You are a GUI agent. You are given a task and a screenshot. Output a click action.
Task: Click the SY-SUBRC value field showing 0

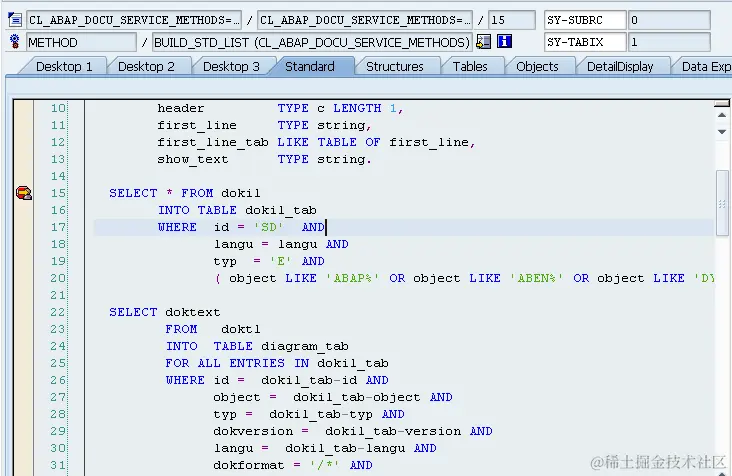(669, 20)
